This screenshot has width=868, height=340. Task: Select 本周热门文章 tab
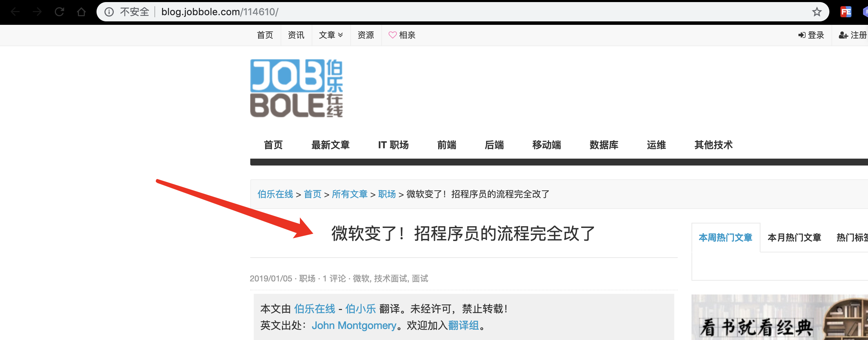click(x=726, y=238)
